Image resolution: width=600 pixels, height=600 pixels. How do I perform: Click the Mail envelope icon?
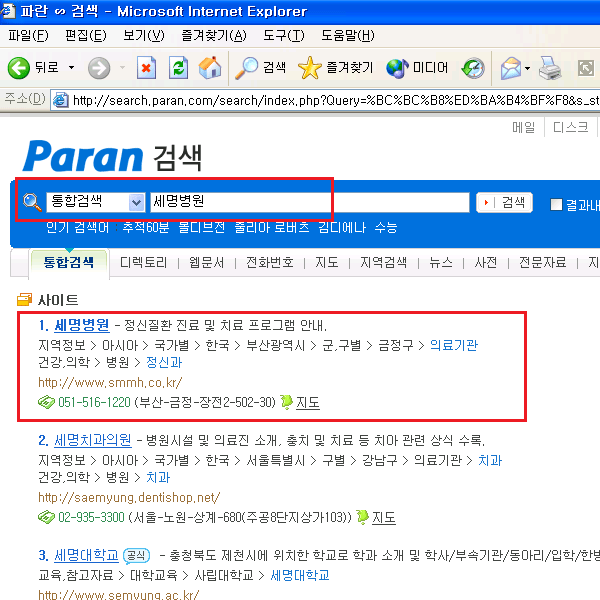pos(511,68)
